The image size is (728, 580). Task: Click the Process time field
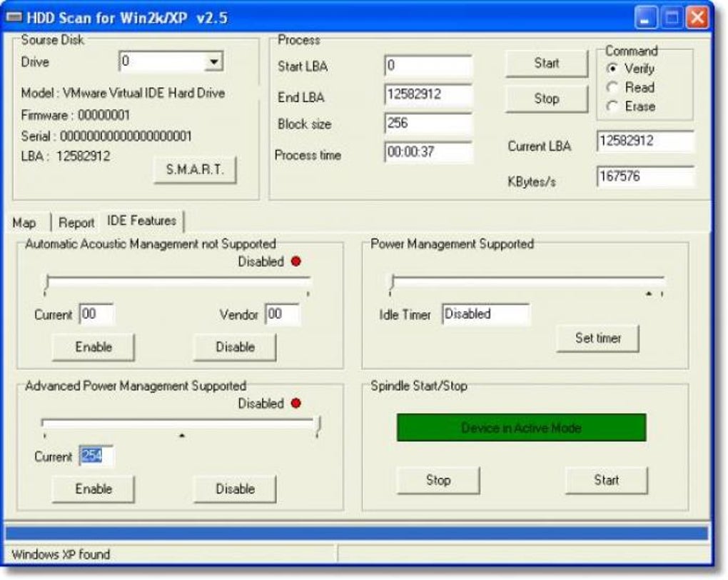tap(428, 152)
